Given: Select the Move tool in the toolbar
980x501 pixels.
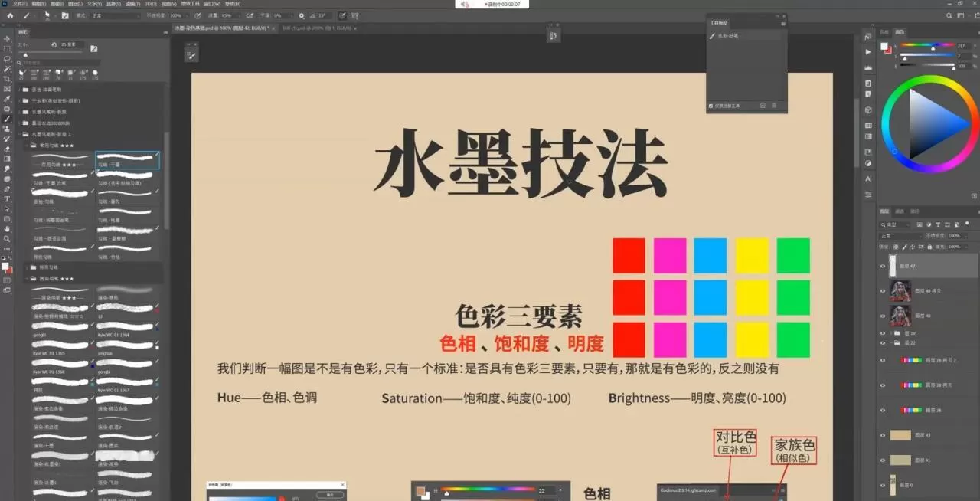Looking at the screenshot, I should click(x=8, y=37).
